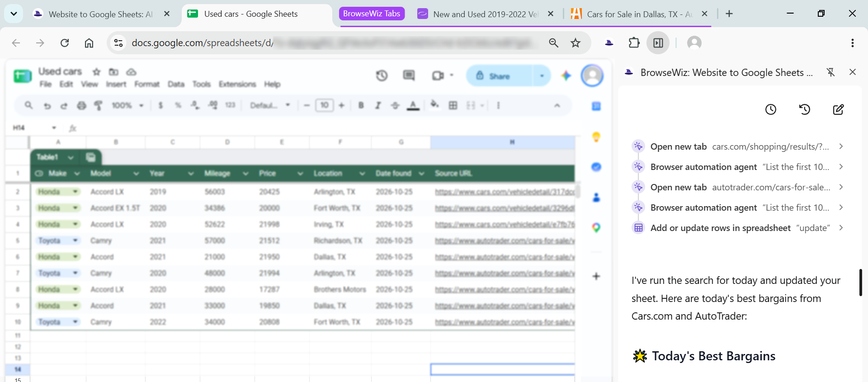
Task: Click the BrowseWiz Tabs group label
Action: point(372,14)
